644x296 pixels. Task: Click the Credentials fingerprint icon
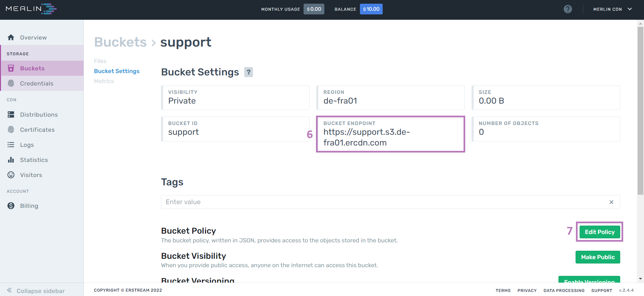click(x=11, y=83)
